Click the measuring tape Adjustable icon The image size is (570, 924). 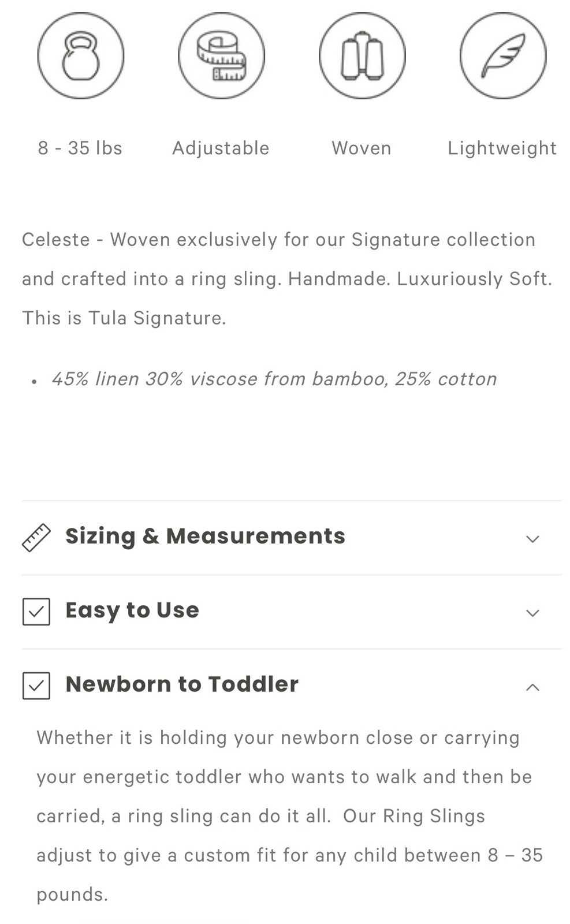point(221,56)
